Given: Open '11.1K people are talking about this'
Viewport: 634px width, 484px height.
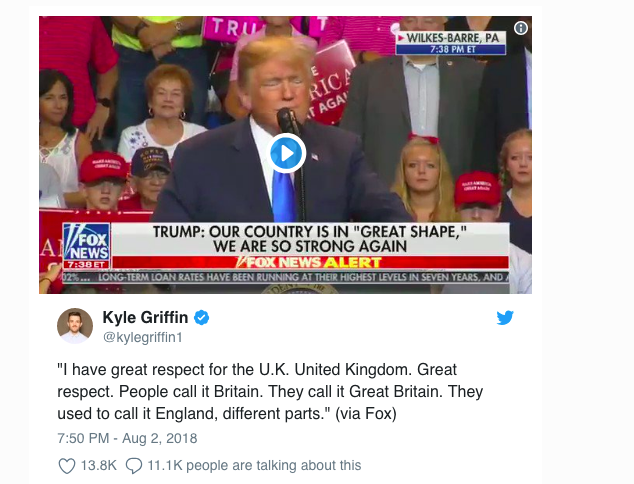Looking at the screenshot, I should (254, 465).
